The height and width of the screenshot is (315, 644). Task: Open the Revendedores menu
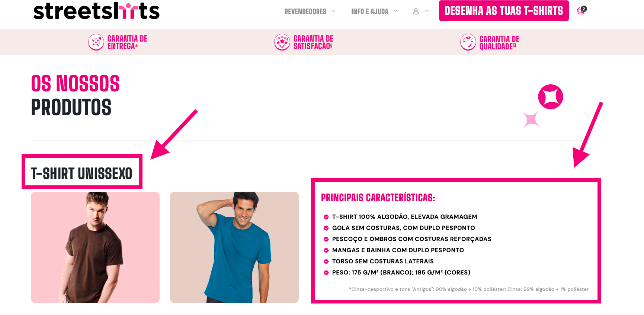[x=305, y=12]
